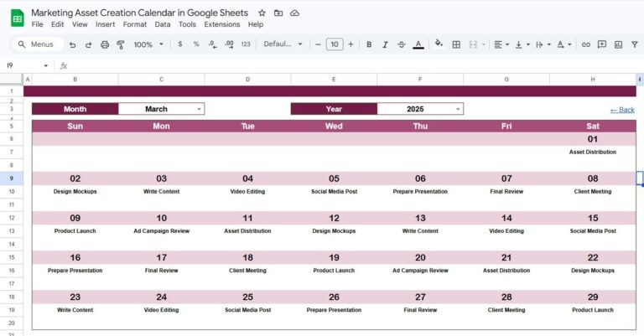Select the Wed header cell

click(x=334, y=126)
